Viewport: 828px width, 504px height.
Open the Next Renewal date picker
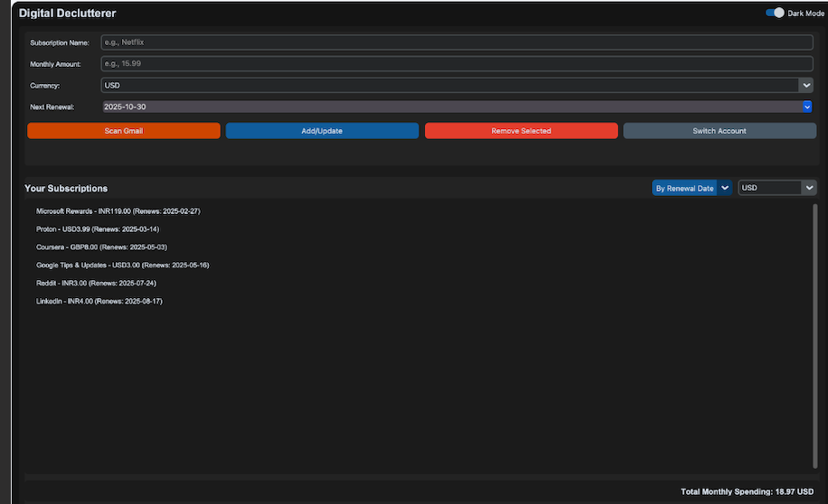[448, 107]
